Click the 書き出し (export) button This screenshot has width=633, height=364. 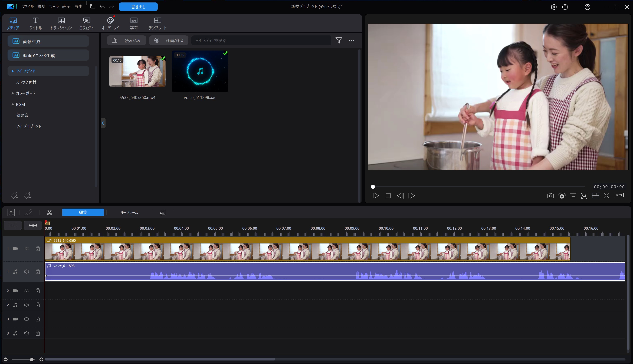[x=138, y=7]
